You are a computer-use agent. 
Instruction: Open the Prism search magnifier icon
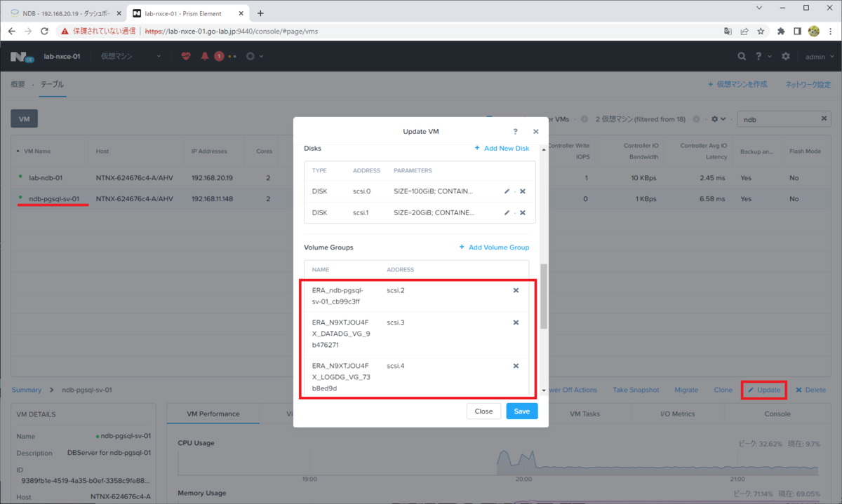click(742, 56)
